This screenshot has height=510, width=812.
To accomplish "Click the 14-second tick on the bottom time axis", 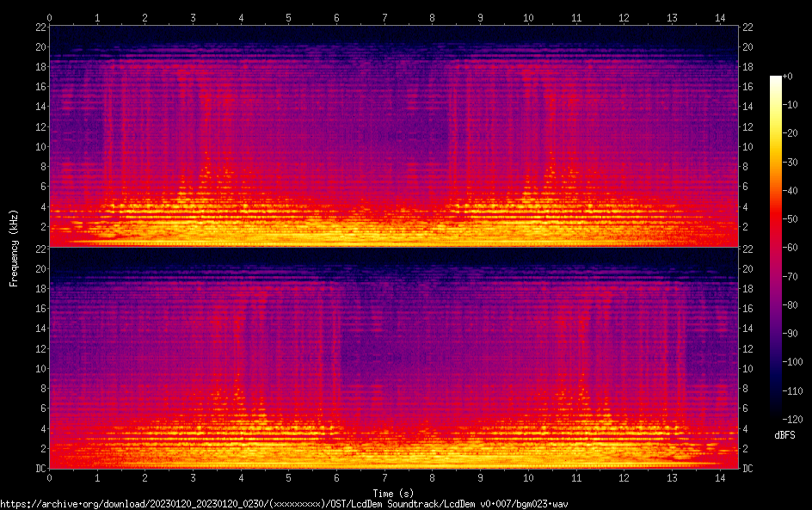I will coord(719,477).
